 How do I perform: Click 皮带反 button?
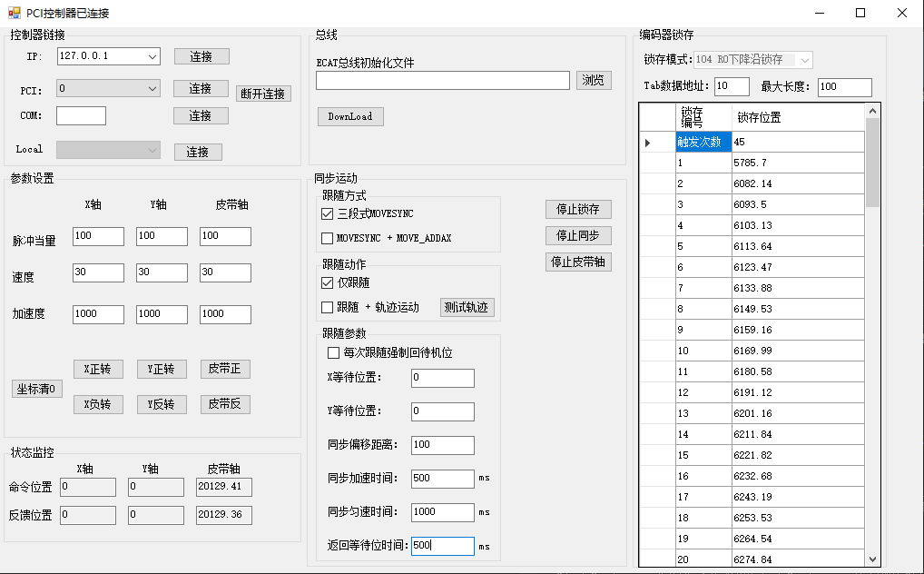click(x=225, y=404)
